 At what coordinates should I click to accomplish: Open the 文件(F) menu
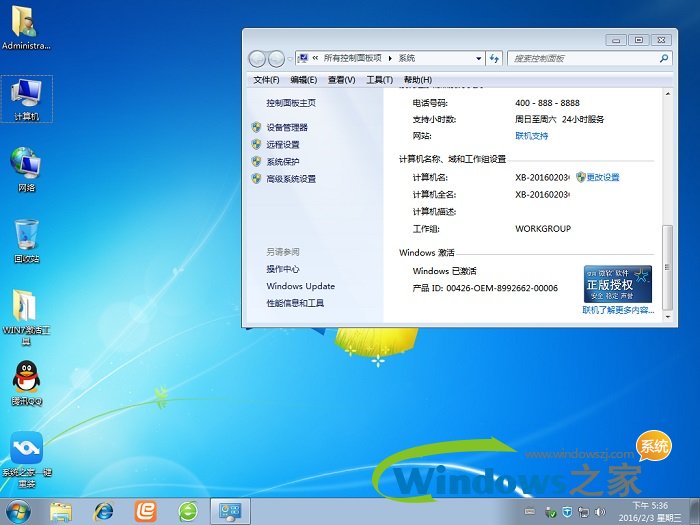pyautogui.click(x=266, y=80)
